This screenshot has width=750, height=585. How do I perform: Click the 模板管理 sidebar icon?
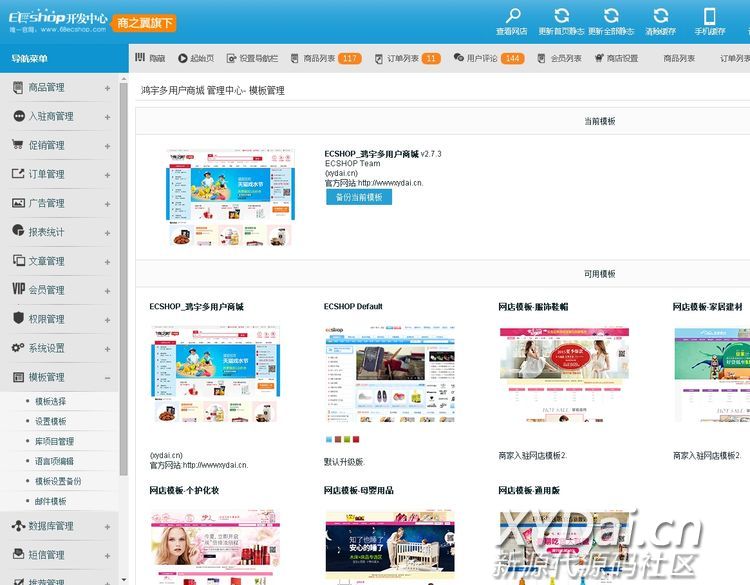pos(18,376)
